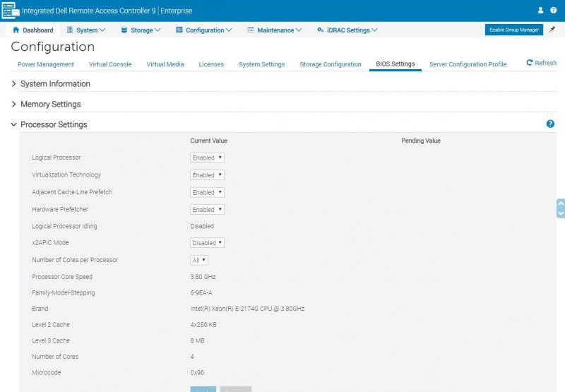Viewport: 565px width, 392px height.
Task: Open the help question mark in header
Action: [x=554, y=11]
